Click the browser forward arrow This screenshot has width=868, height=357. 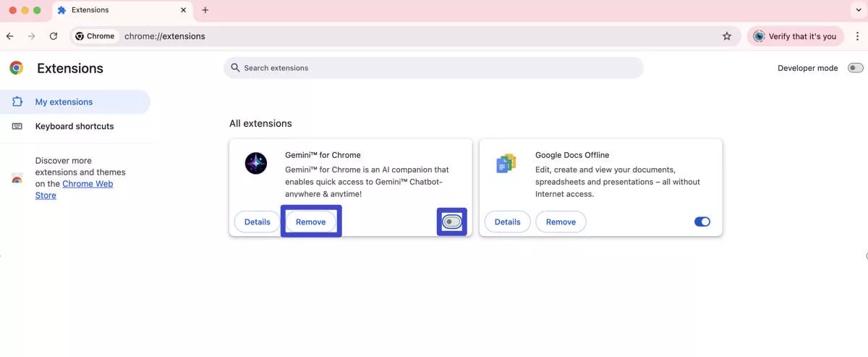click(x=31, y=36)
